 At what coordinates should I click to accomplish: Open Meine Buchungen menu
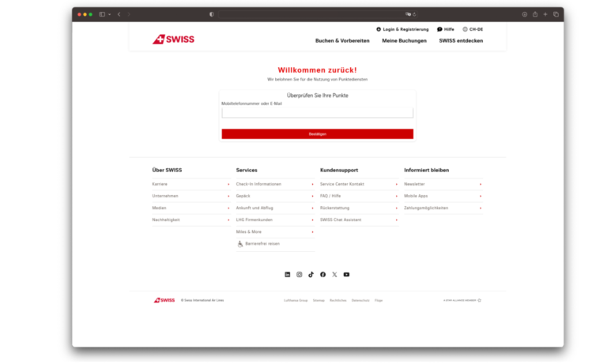tap(404, 40)
